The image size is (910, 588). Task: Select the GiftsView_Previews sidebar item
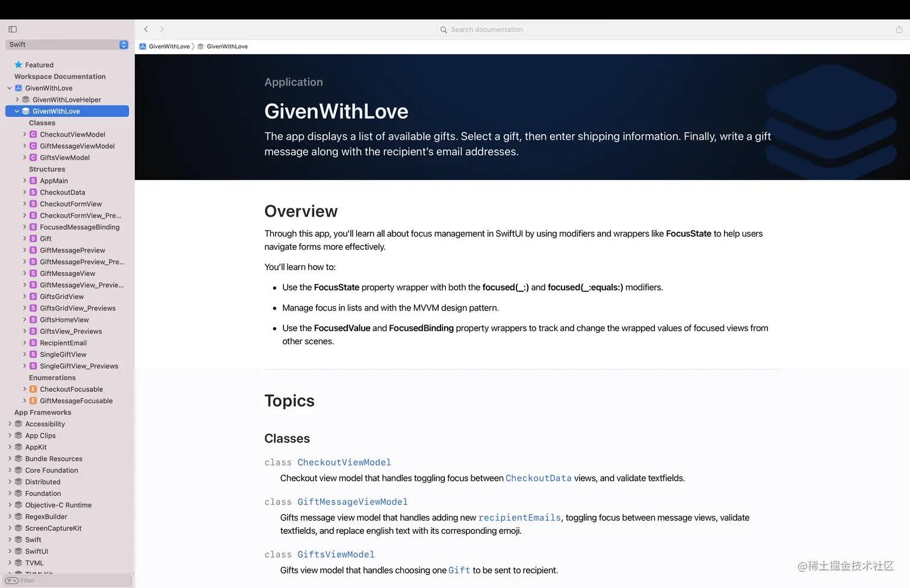(x=71, y=332)
